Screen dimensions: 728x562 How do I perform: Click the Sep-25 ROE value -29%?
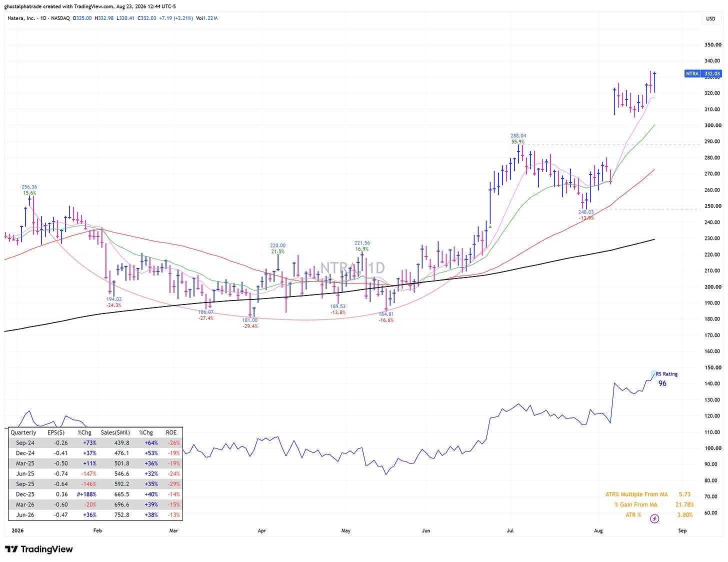174,484
